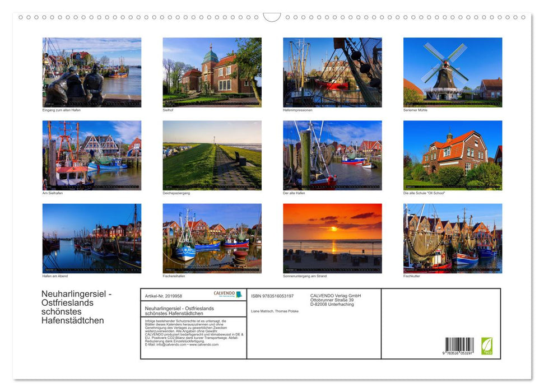Select the 'Sonnenuntergang am Strand' sunset image

click(x=332, y=238)
